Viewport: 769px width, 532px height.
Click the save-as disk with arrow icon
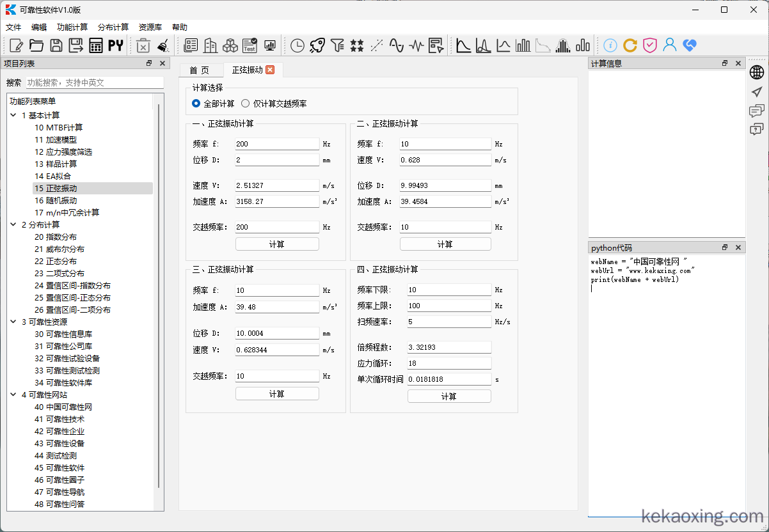pos(76,45)
